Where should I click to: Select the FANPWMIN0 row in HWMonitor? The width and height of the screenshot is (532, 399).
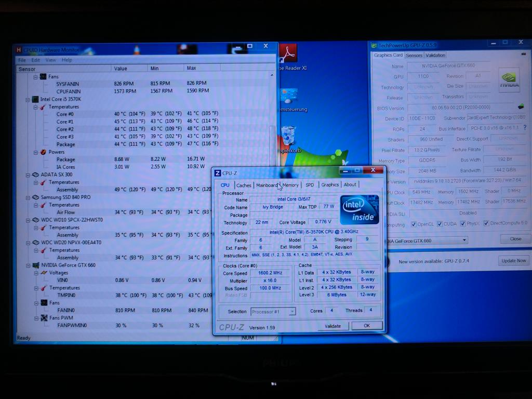point(115,325)
